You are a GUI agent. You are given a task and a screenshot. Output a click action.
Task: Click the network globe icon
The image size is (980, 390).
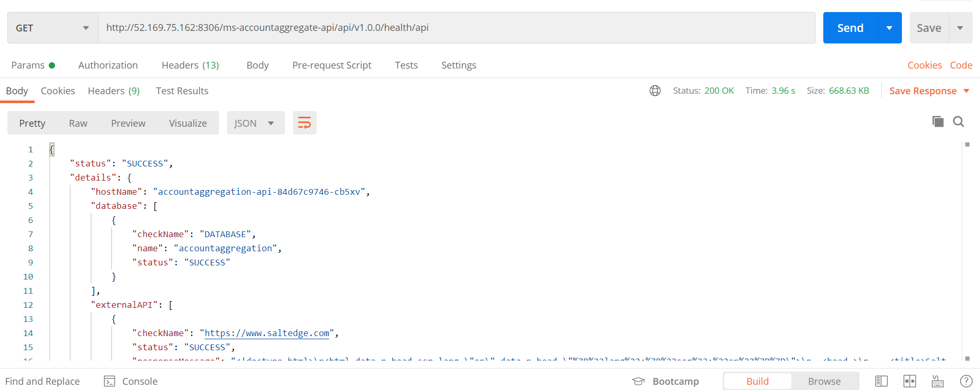tap(655, 91)
